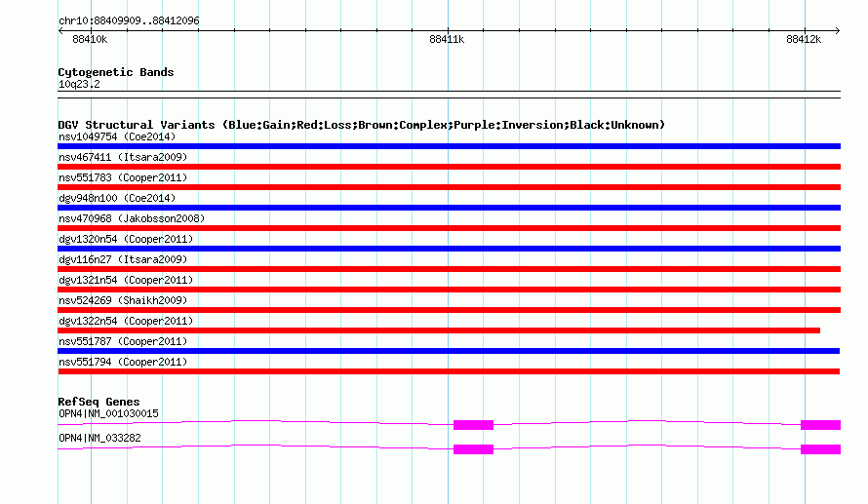
Task: Select middle exon of OPN4|NM_033282
Action: [x=473, y=449]
